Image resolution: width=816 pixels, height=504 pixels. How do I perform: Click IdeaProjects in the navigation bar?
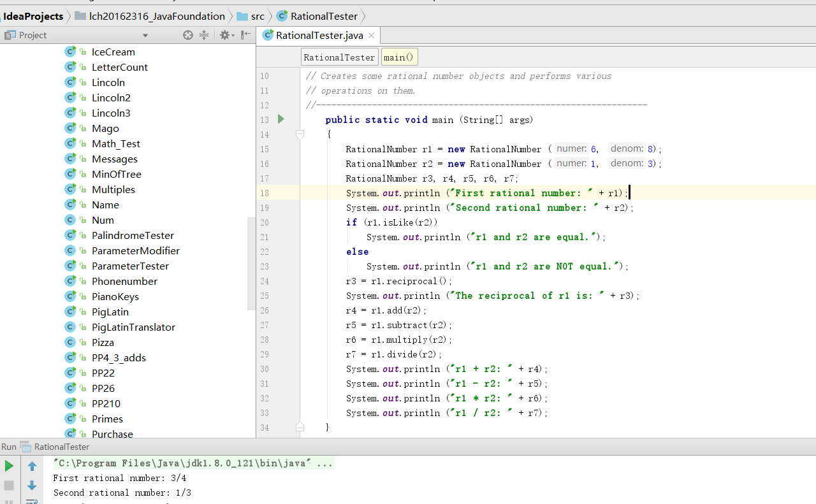tap(33, 16)
